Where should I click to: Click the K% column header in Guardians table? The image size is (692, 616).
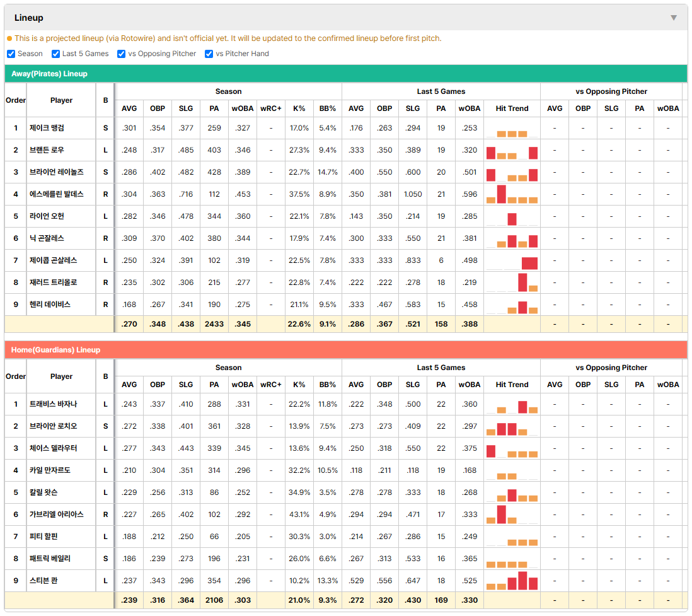click(299, 385)
